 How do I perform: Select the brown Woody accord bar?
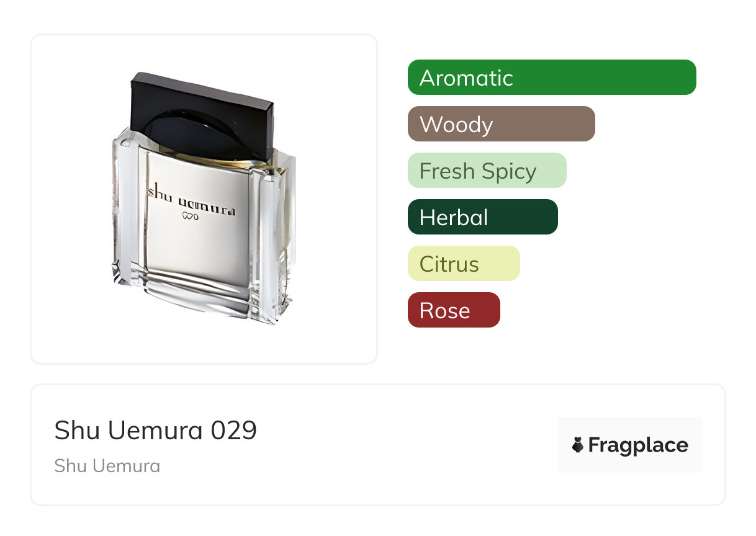[502, 124]
